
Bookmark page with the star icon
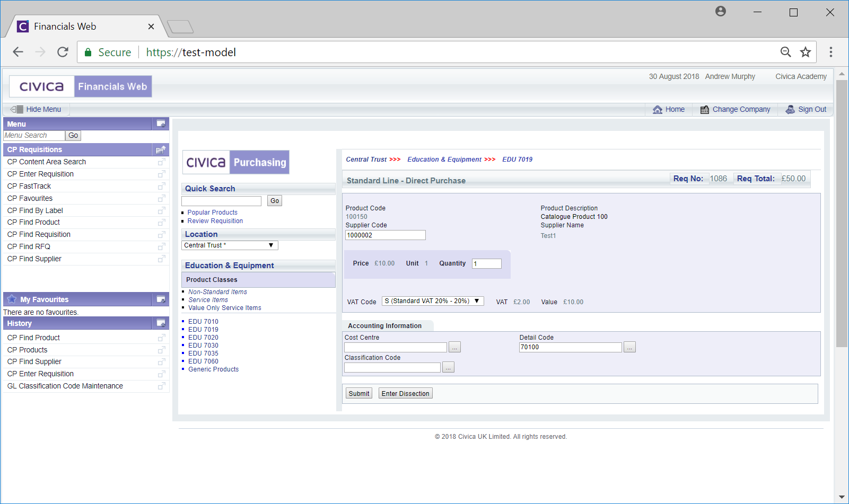(x=806, y=52)
